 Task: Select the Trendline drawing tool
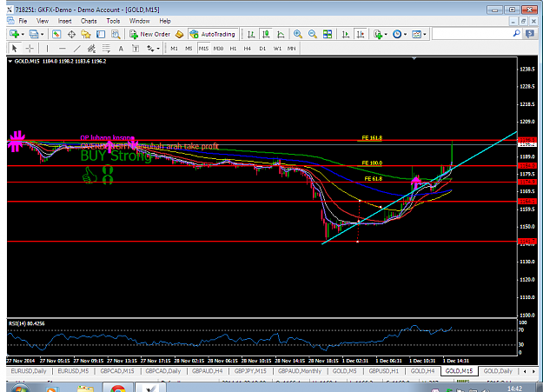(76, 49)
